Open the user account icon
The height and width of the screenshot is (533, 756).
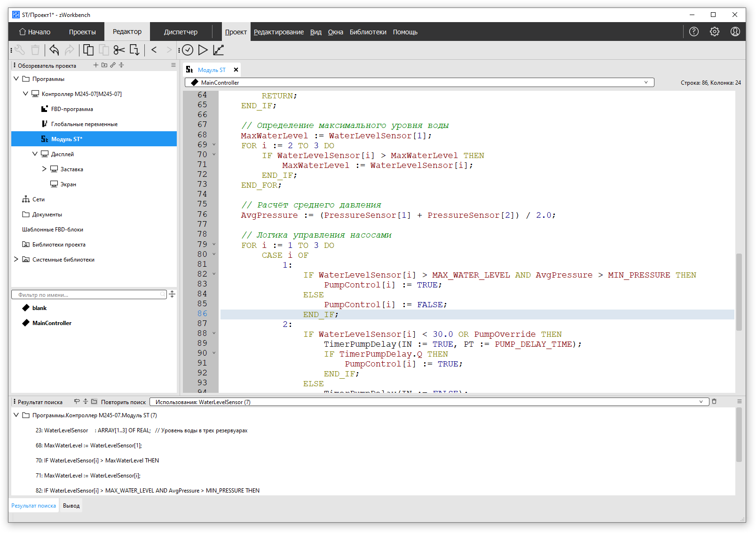[x=735, y=32]
